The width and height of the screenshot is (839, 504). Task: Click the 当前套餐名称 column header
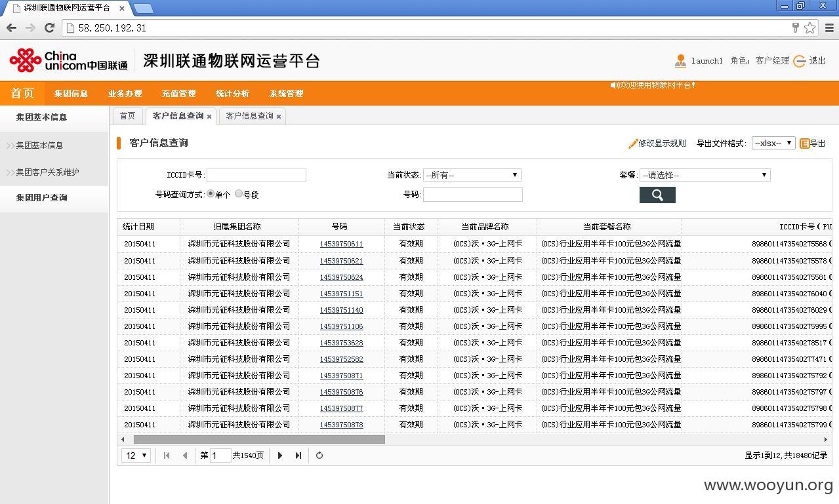click(609, 227)
